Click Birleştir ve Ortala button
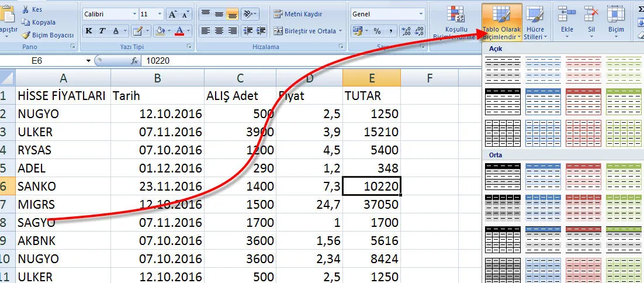 (309, 31)
